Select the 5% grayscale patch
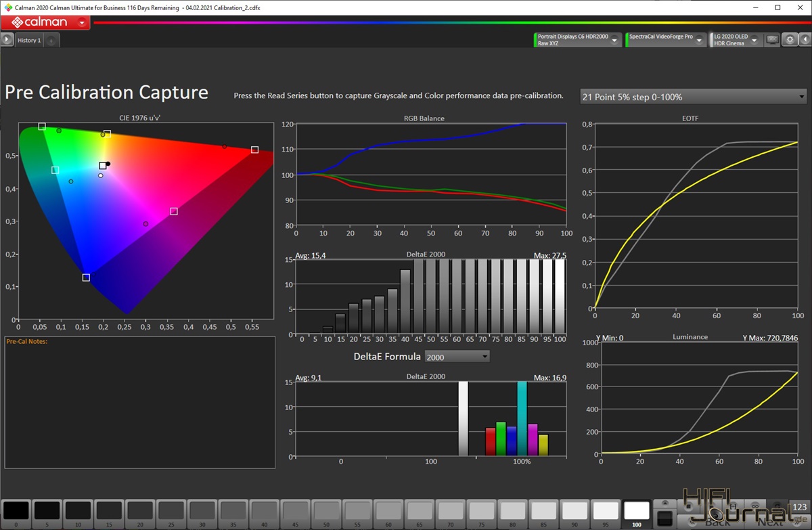 pos(47,514)
